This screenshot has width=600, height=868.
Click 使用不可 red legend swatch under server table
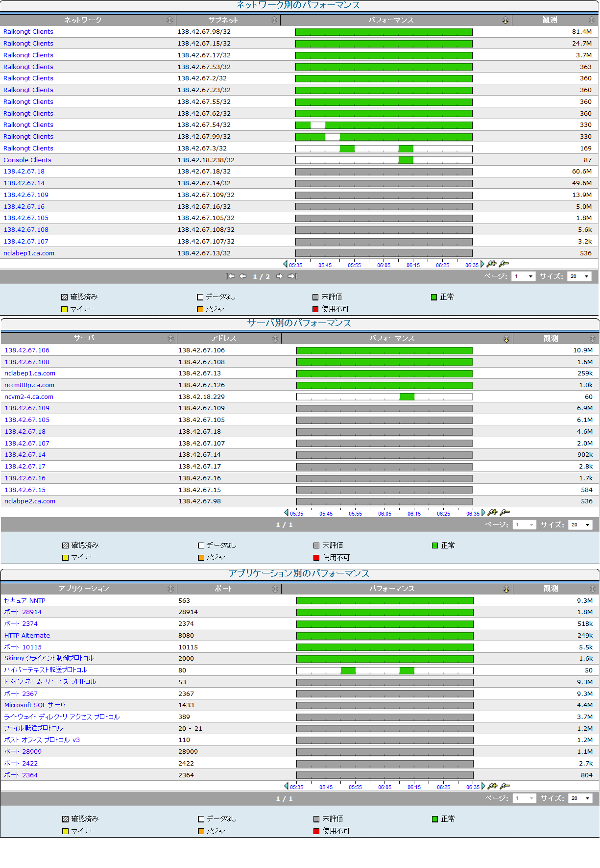[316, 558]
